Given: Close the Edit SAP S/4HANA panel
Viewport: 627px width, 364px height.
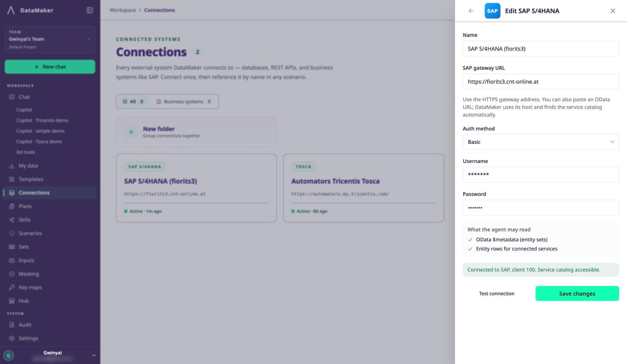Looking at the screenshot, I should pyautogui.click(x=613, y=11).
